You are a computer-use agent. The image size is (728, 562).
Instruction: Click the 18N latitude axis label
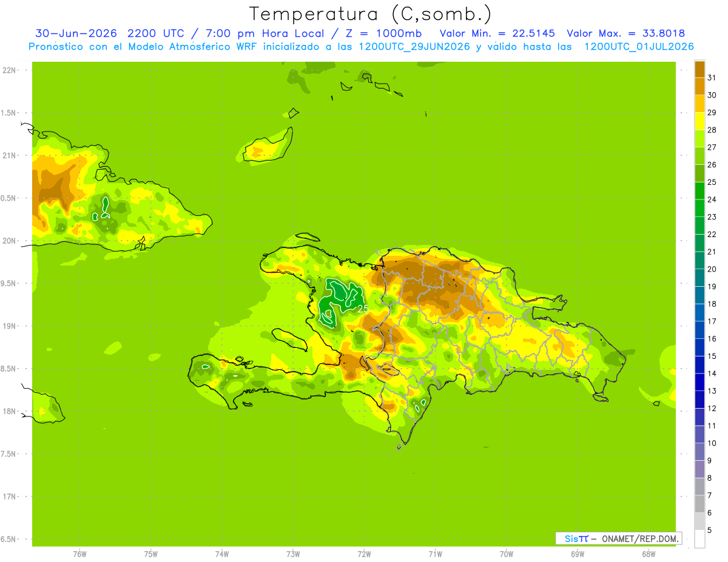click(9, 411)
